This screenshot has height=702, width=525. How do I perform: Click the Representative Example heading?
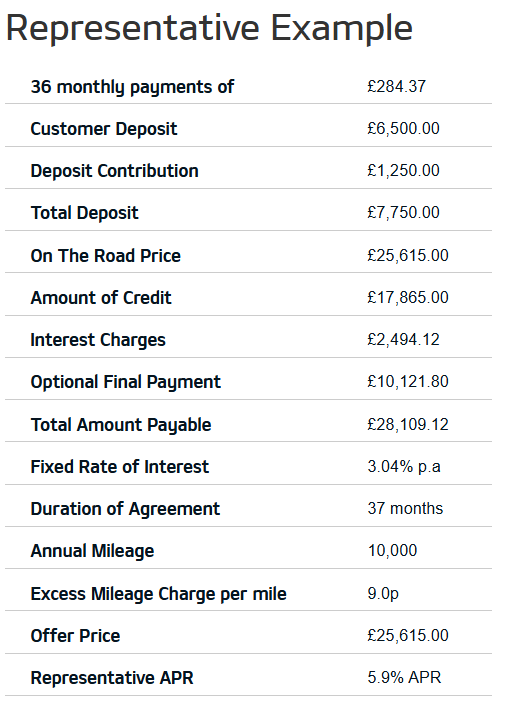tap(209, 29)
